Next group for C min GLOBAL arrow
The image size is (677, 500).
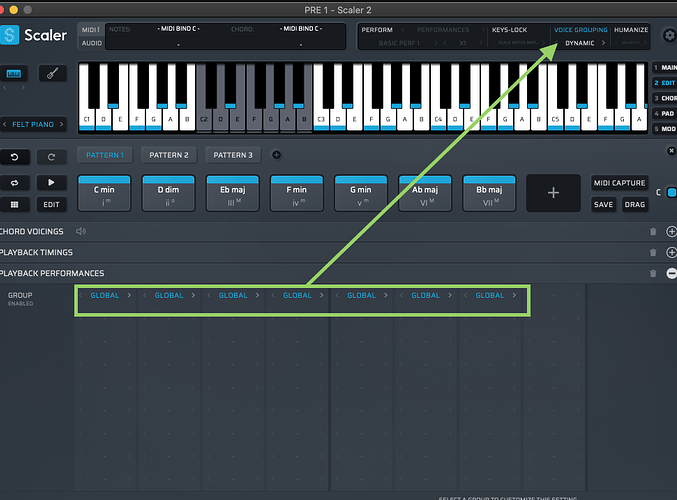(129, 295)
